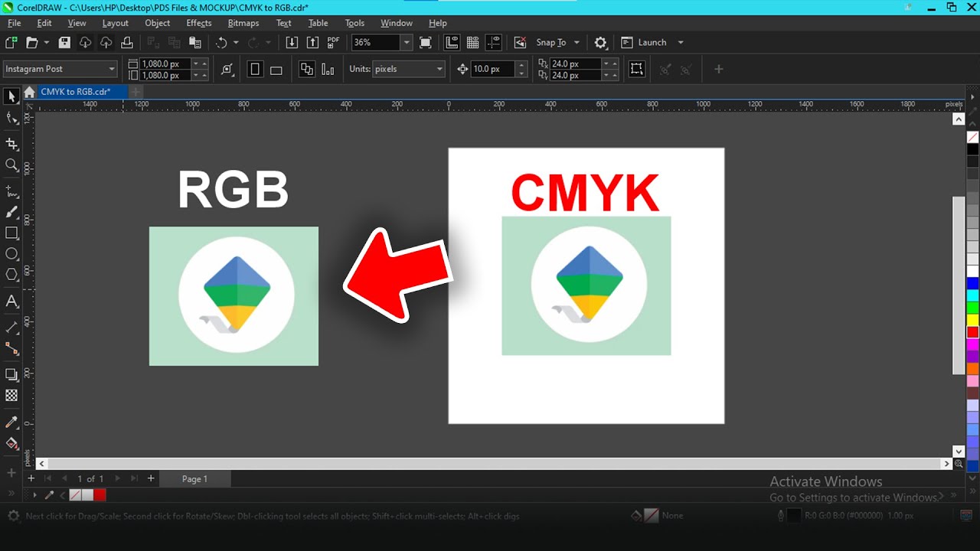The width and height of the screenshot is (980, 551).
Task: Save the document with floppy icon
Action: click(64, 43)
